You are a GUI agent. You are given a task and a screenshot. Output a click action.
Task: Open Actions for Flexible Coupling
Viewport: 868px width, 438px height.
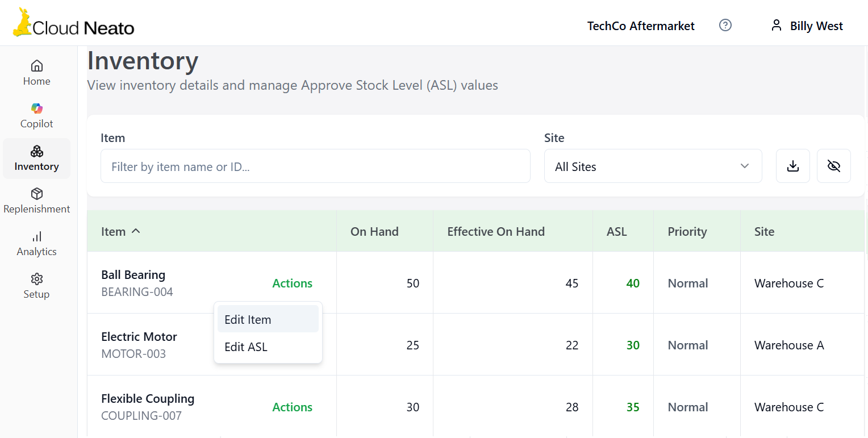[293, 407]
